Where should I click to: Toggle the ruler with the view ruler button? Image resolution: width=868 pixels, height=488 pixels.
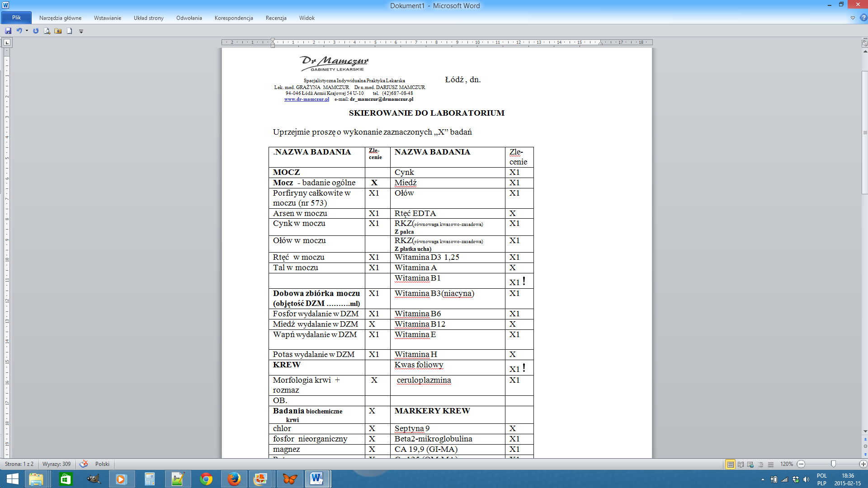click(x=865, y=43)
